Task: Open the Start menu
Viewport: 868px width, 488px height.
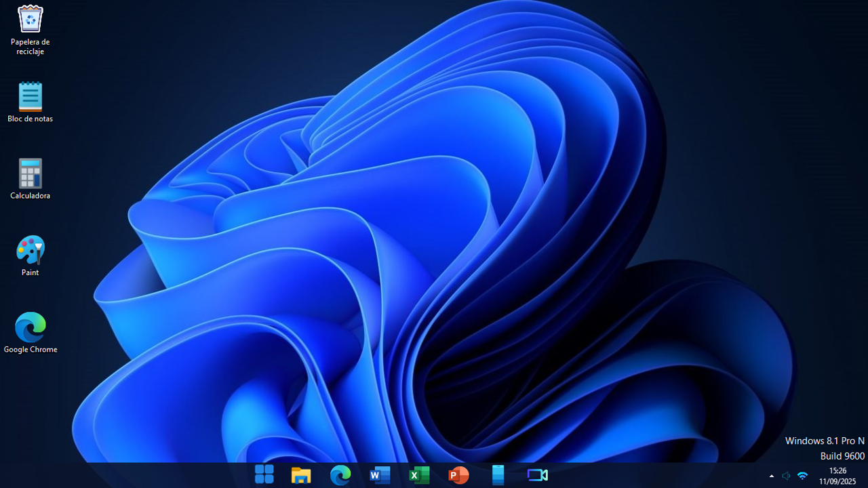Action: 264,475
